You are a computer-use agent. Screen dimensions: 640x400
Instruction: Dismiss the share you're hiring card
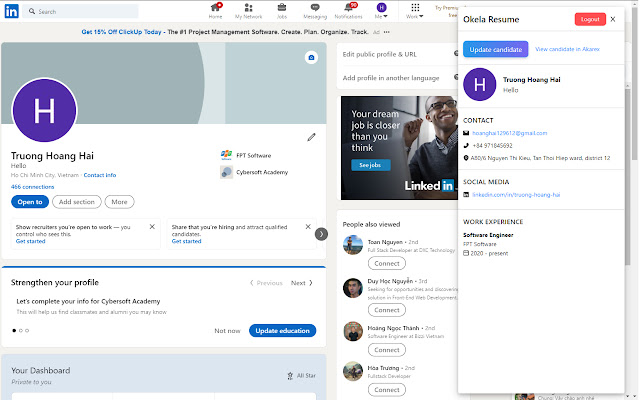[x=308, y=227]
